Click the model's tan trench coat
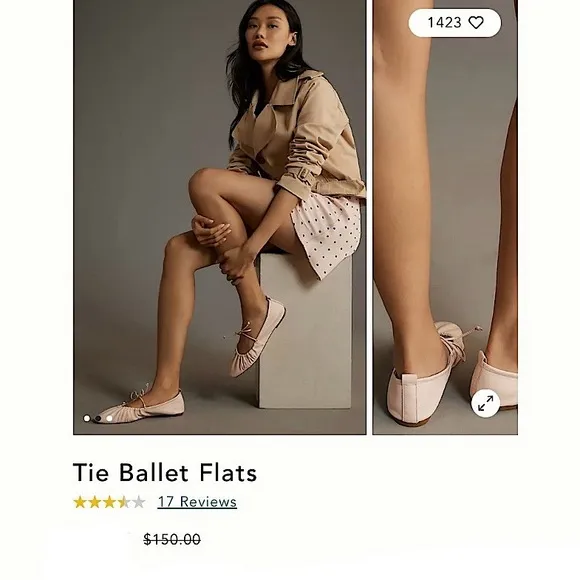This screenshot has width=580, height=580. coord(296,139)
